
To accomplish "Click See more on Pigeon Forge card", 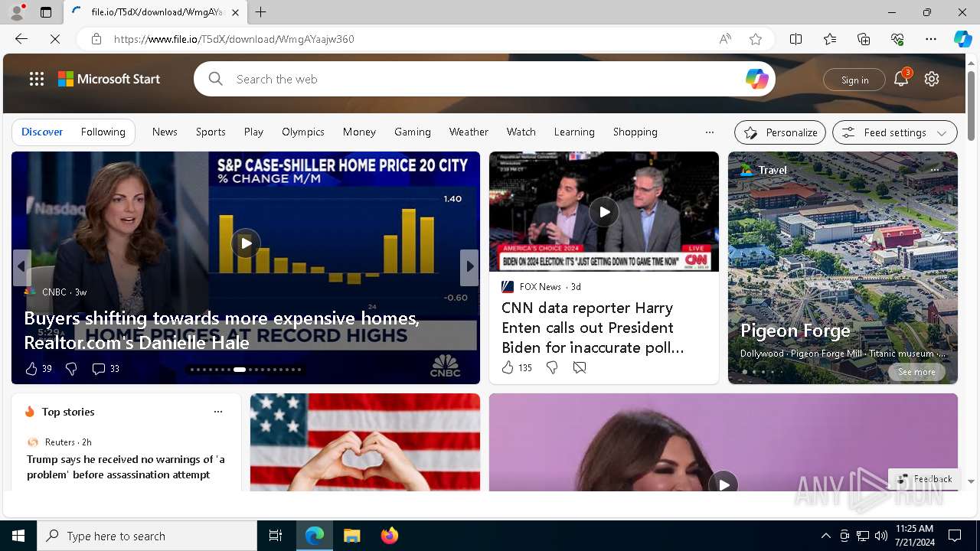I will (916, 372).
